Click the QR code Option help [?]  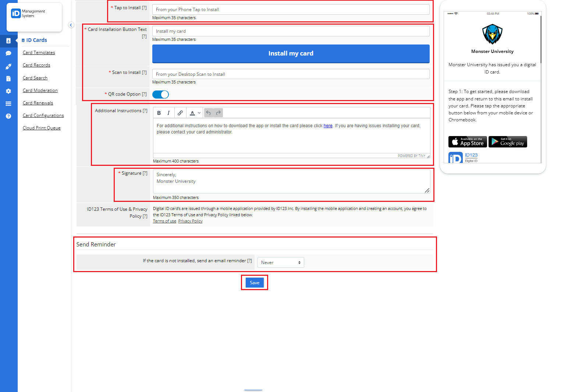pos(144,94)
